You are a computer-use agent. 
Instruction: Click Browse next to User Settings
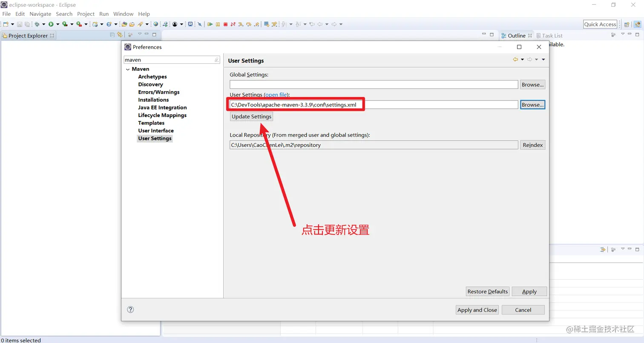532,105
